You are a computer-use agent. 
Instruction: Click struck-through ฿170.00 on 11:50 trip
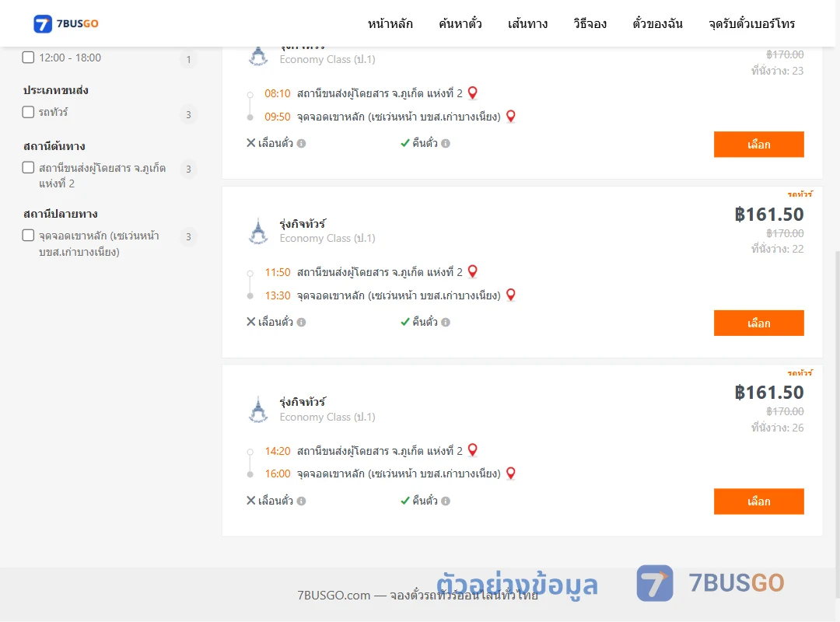click(x=785, y=233)
